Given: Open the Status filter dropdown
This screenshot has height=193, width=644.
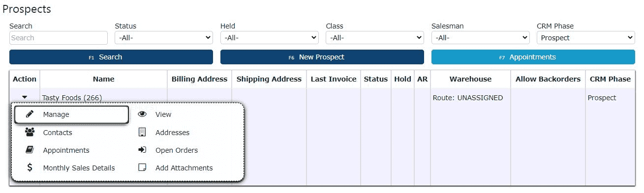Looking at the screenshot, I should [164, 38].
